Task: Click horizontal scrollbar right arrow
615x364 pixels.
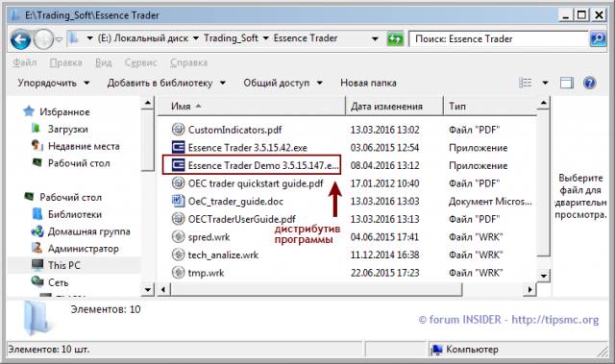Action: click(x=529, y=289)
